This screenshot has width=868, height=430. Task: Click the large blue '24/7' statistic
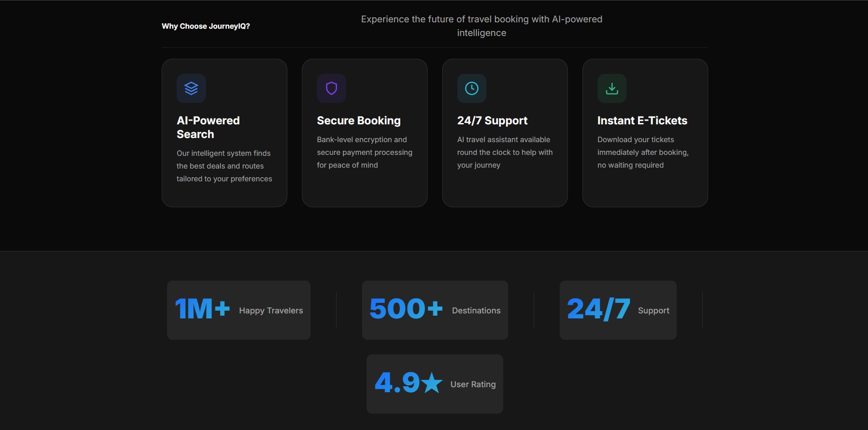pyautogui.click(x=599, y=309)
